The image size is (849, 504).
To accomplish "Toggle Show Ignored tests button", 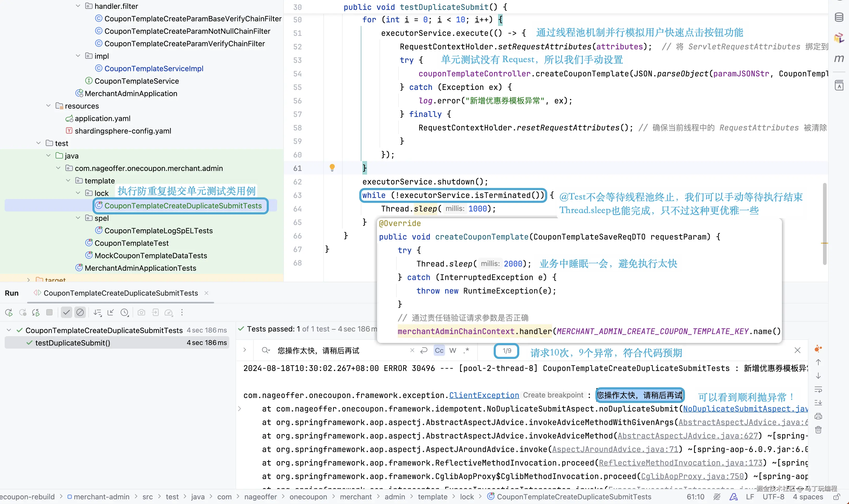I will (x=80, y=313).
